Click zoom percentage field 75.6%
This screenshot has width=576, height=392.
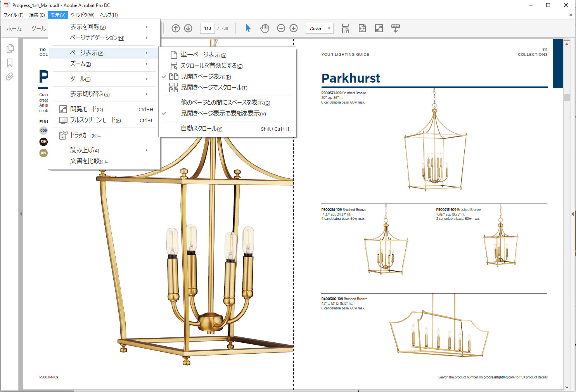tap(316, 28)
